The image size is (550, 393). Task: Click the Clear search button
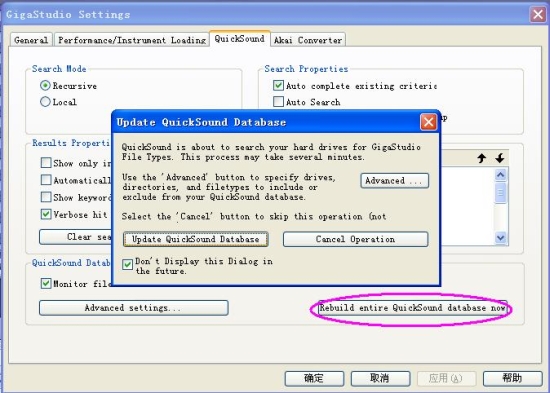(x=75, y=237)
